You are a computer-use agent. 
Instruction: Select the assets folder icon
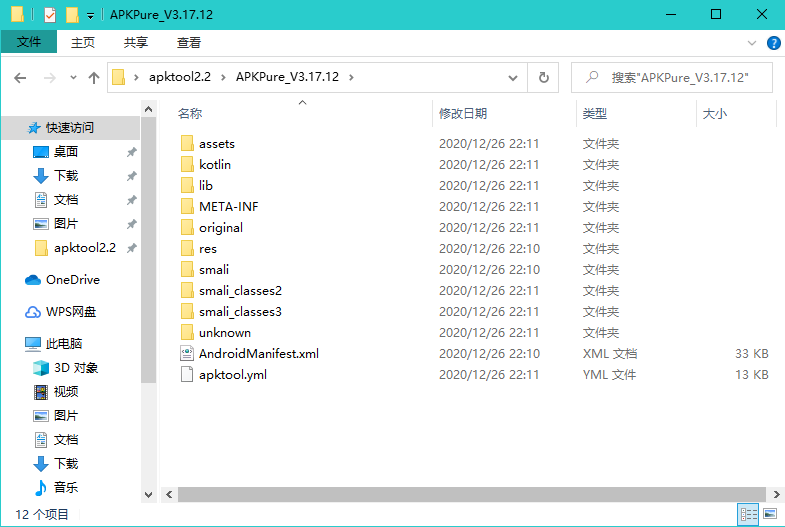pos(187,144)
